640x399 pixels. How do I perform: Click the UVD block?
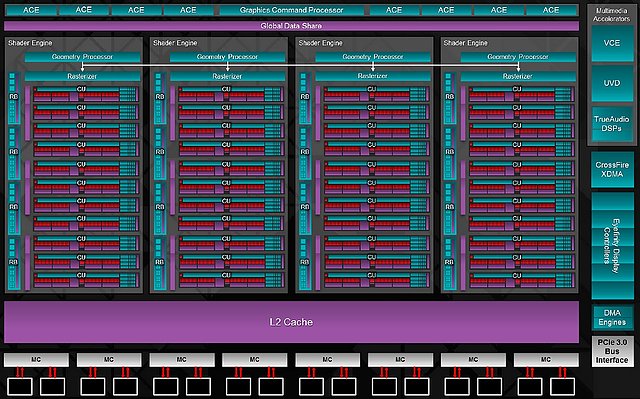coord(612,83)
